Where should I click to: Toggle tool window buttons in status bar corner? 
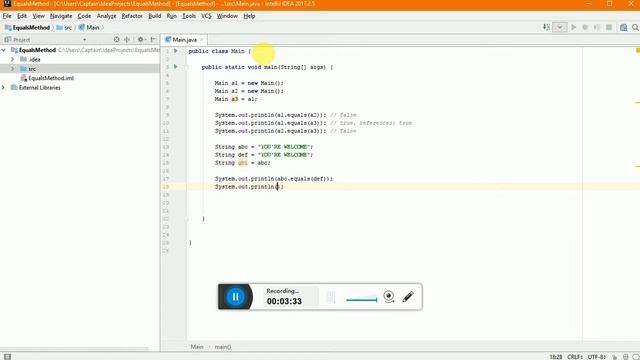pos(7,356)
